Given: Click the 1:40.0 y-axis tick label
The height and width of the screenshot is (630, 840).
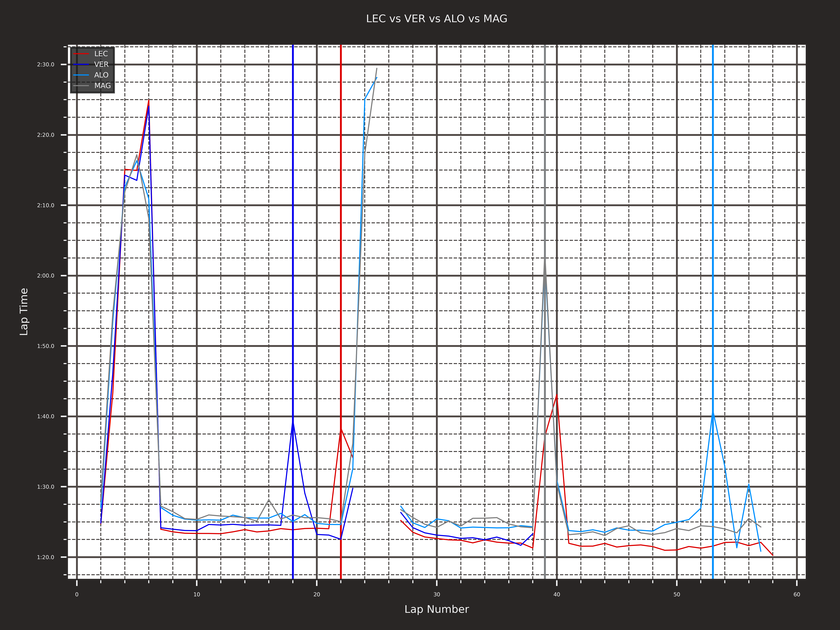Looking at the screenshot, I should [45, 417].
